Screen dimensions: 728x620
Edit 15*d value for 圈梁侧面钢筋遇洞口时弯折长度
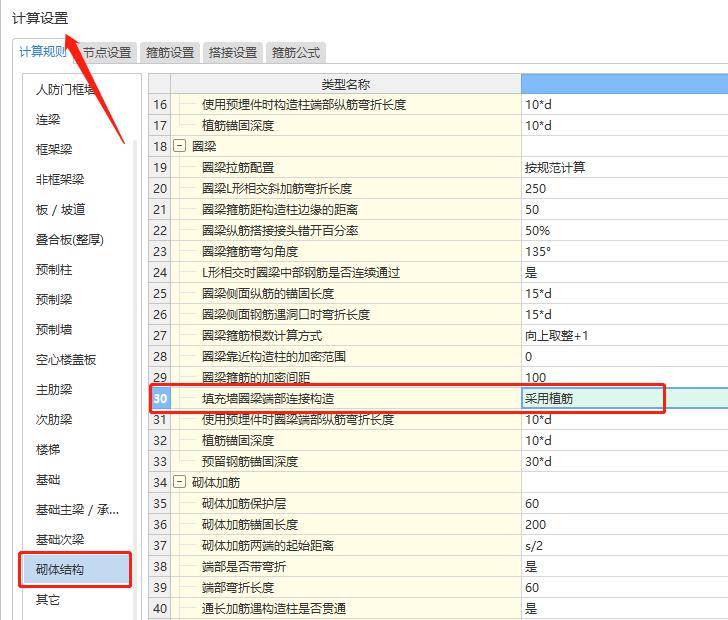coord(624,314)
